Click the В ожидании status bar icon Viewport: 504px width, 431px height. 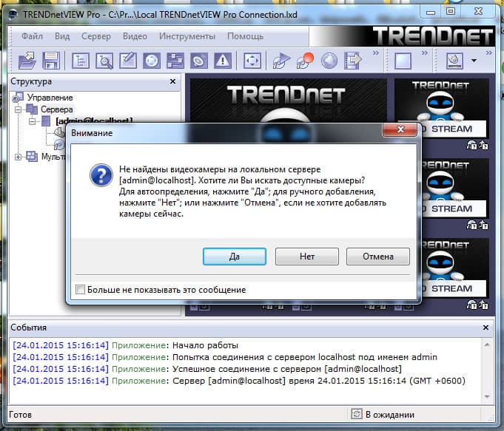[x=356, y=414]
